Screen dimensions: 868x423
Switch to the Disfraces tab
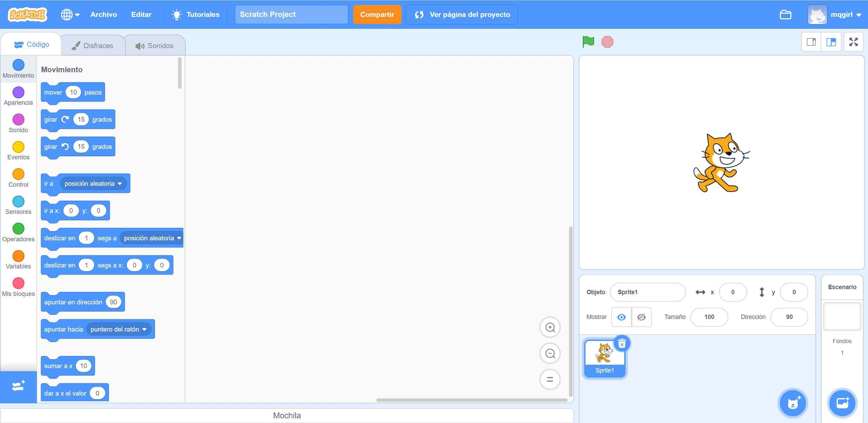click(93, 46)
